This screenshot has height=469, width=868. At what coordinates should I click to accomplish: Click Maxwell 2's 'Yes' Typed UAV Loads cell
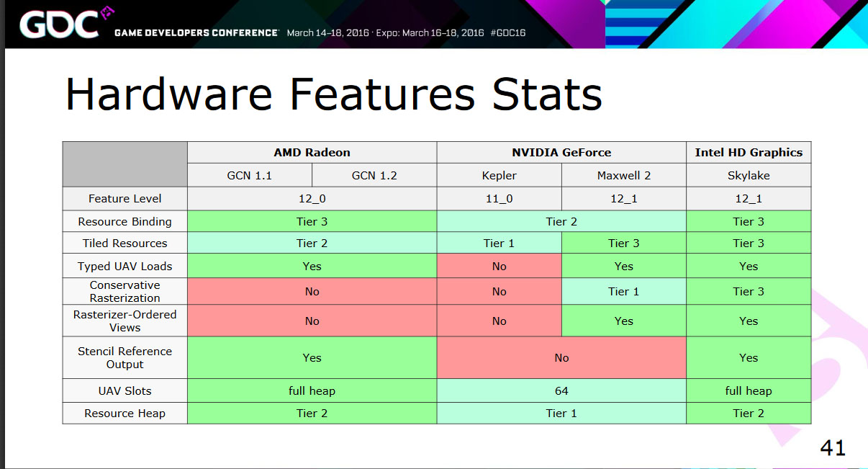(624, 266)
